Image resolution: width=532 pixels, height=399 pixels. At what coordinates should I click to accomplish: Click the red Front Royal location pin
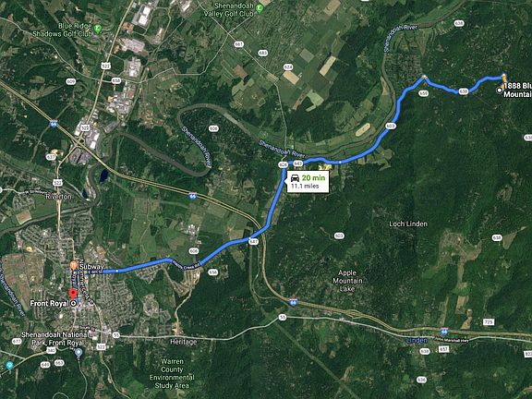[x=73, y=294]
